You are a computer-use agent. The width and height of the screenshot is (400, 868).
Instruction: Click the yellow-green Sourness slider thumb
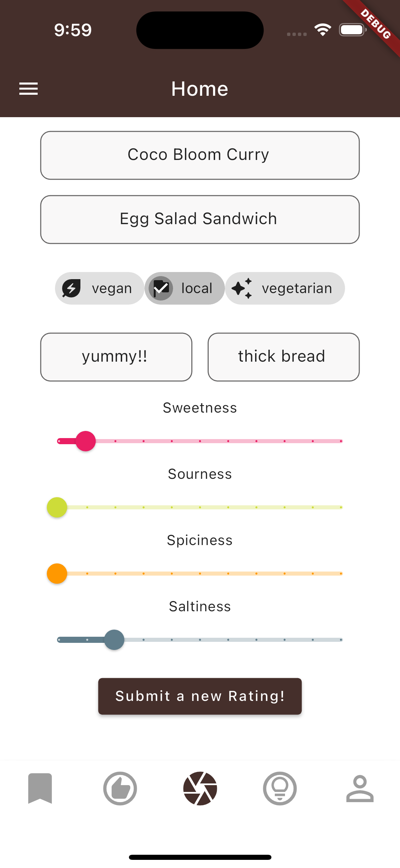click(x=57, y=507)
